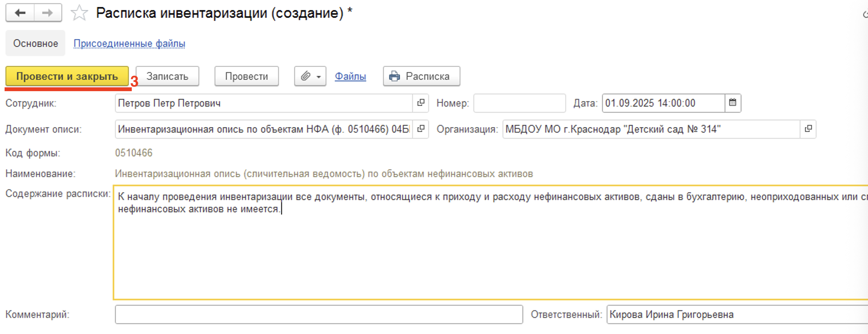Open the Организация record via open icon
868x334 pixels.
(x=808, y=129)
